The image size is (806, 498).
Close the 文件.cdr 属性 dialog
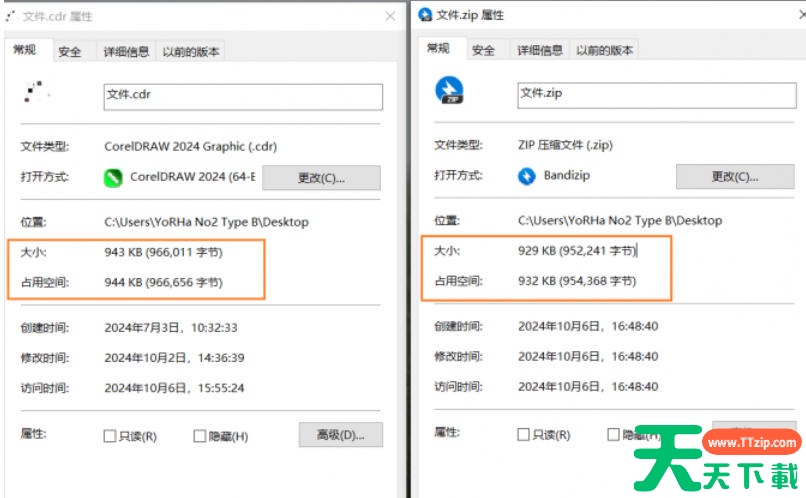pyautogui.click(x=390, y=16)
